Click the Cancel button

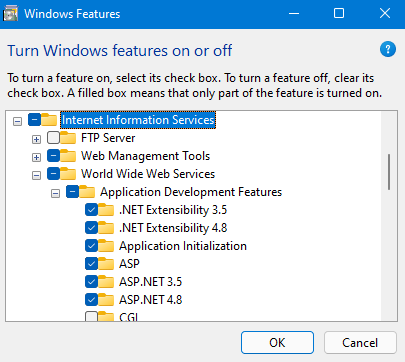[x=360, y=342]
